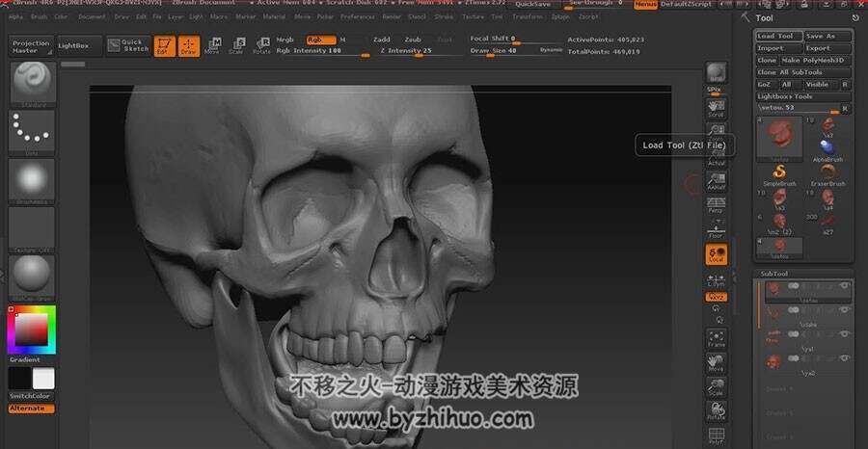Toggle eye visibility of first subtool
The image size is (868, 449).
point(844,285)
